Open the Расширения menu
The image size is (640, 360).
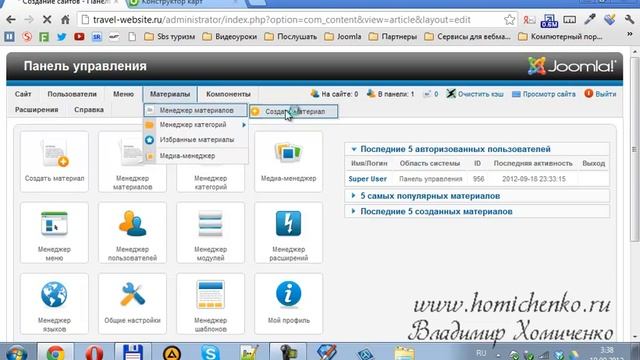[37, 110]
